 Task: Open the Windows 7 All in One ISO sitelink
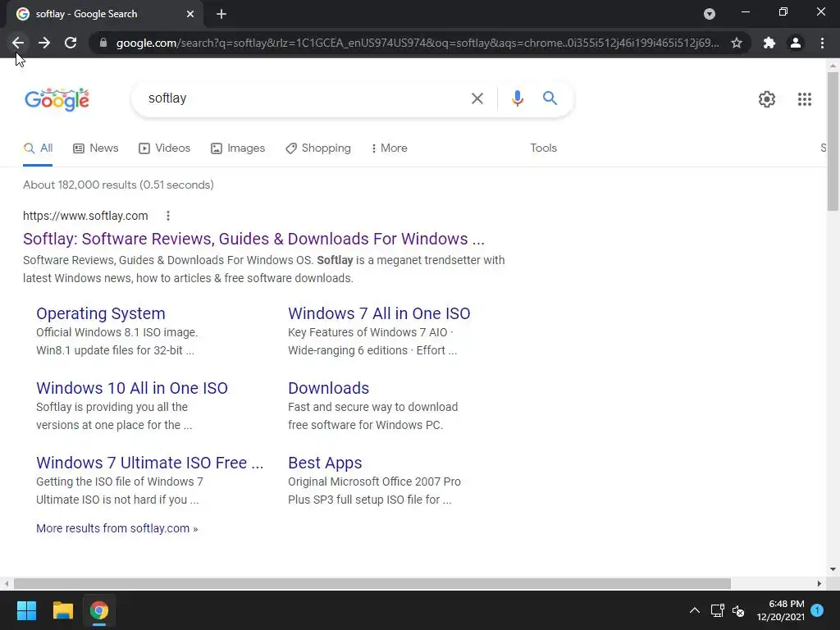pyautogui.click(x=379, y=313)
